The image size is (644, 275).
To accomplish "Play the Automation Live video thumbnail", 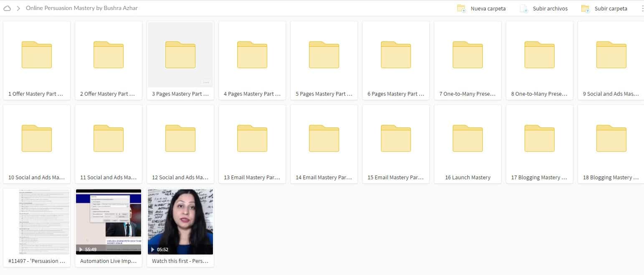I will point(109,222).
